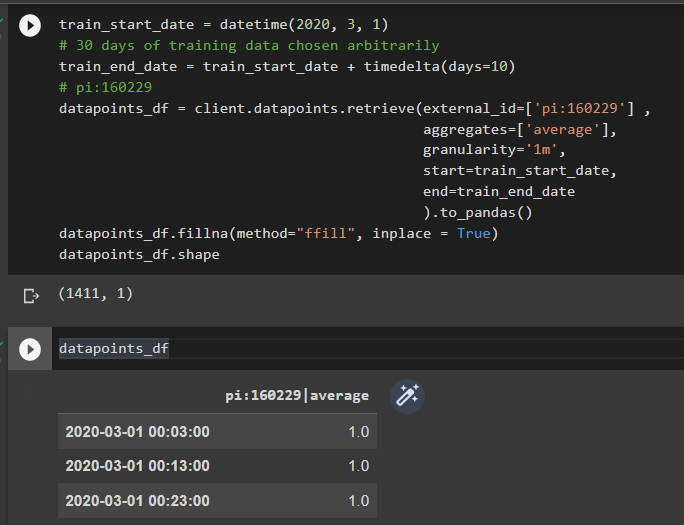Focus the datapoints_df code cell editor

371,348
